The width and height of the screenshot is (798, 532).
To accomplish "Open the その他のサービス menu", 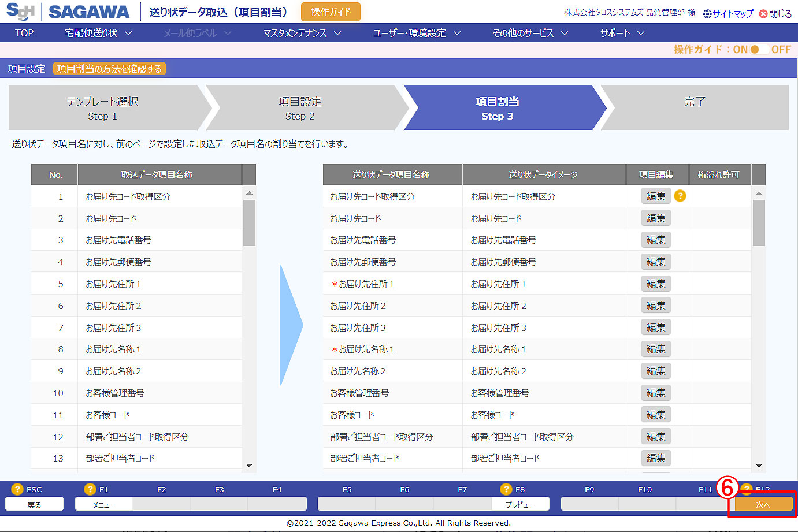I will pos(529,33).
